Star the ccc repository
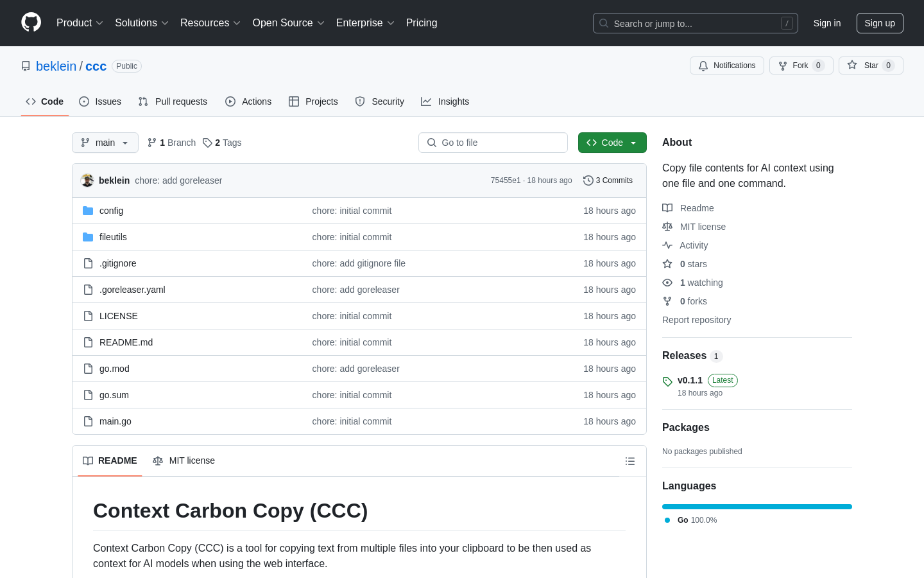The height and width of the screenshot is (578, 924). tap(871, 66)
